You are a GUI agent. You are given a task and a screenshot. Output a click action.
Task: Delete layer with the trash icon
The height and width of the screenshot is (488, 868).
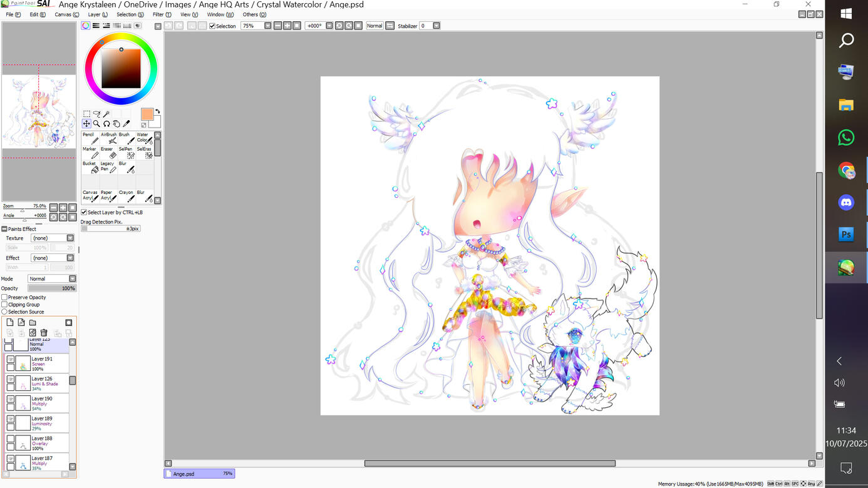pos(44,333)
